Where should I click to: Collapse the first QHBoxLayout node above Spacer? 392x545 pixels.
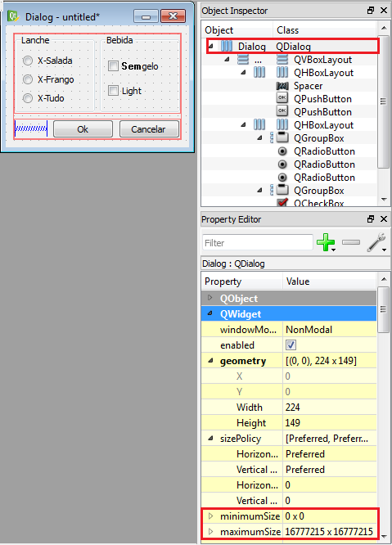tap(244, 72)
